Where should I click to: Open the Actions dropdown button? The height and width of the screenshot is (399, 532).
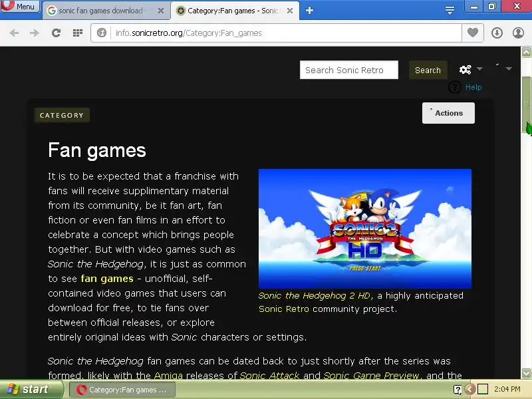(448, 113)
